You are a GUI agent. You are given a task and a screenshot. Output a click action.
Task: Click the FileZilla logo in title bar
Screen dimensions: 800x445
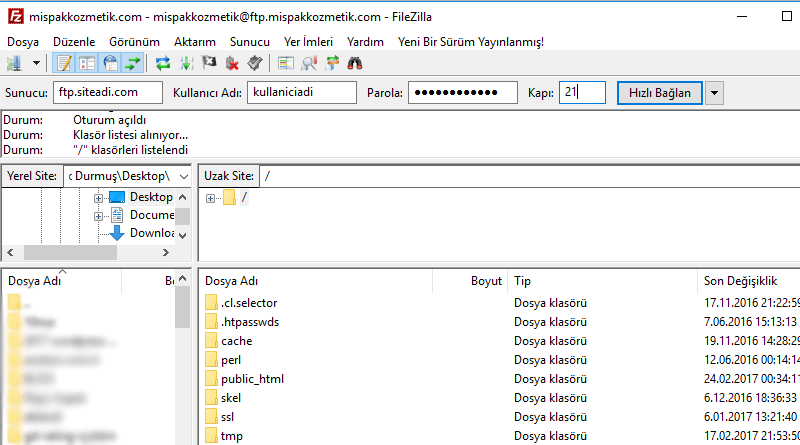click(15, 16)
